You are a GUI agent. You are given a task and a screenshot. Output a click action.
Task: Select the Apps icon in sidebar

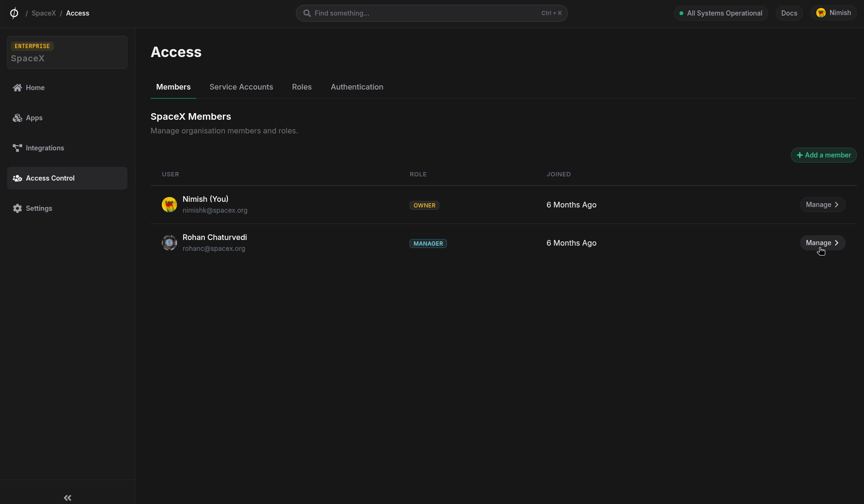pyautogui.click(x=17, y=118)
